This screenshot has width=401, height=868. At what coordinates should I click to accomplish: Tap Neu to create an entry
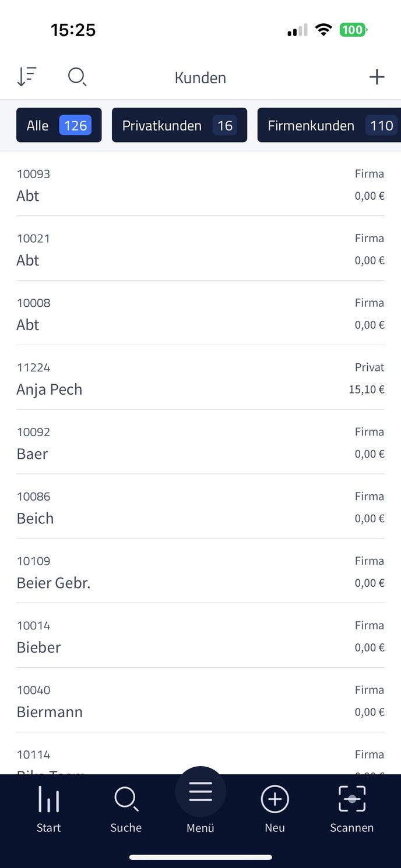pos(275,809)
